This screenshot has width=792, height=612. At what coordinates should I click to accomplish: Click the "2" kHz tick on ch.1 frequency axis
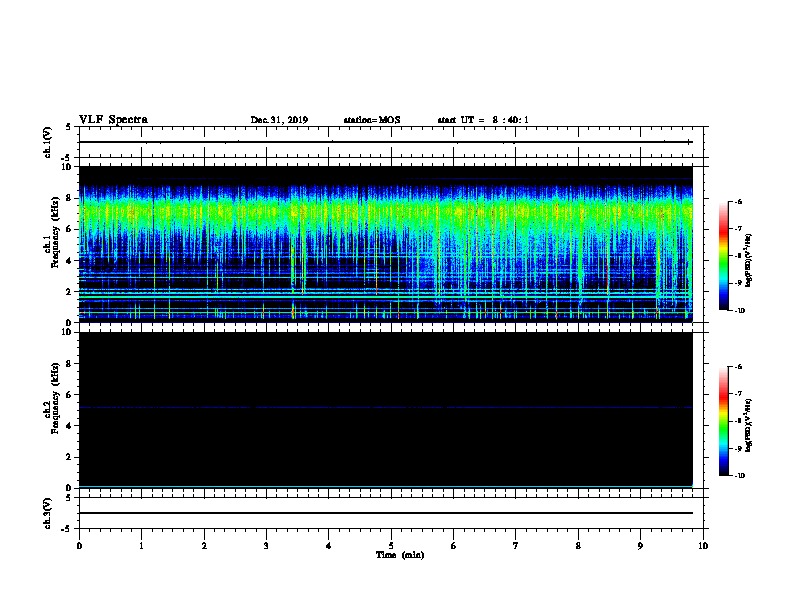click(x=69, y=291)
